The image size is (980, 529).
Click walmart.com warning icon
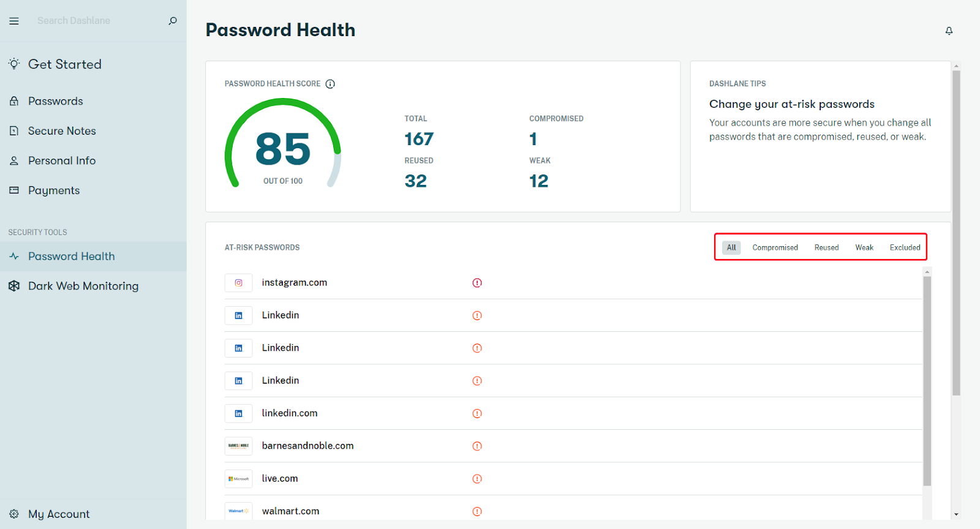pyautogui.click(x=477, y=511)
